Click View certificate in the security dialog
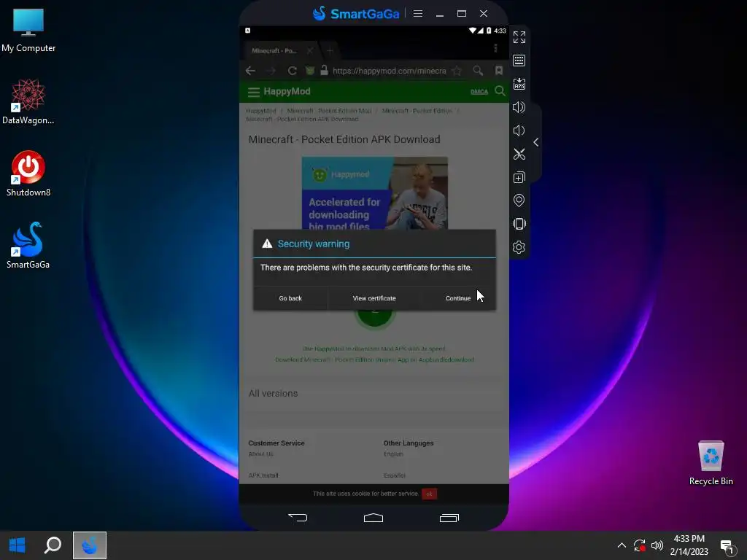Image resolution: width=747 pixels, height=560 pixels. pyautogui.click(x=374, y=298)
